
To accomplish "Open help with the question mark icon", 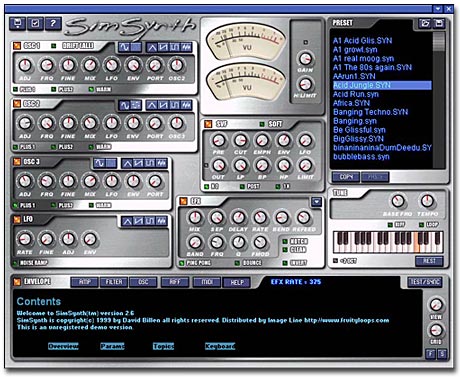I will 53,23.
